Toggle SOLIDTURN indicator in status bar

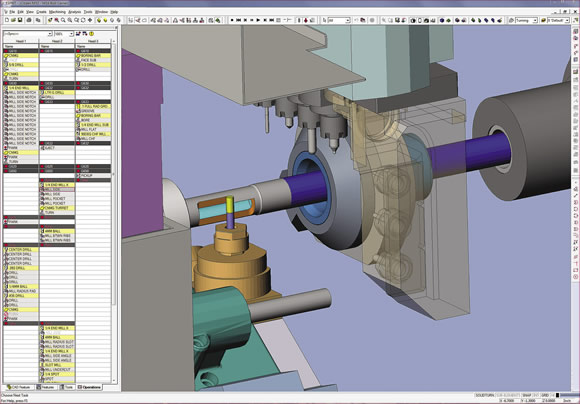tap(484, 395)
